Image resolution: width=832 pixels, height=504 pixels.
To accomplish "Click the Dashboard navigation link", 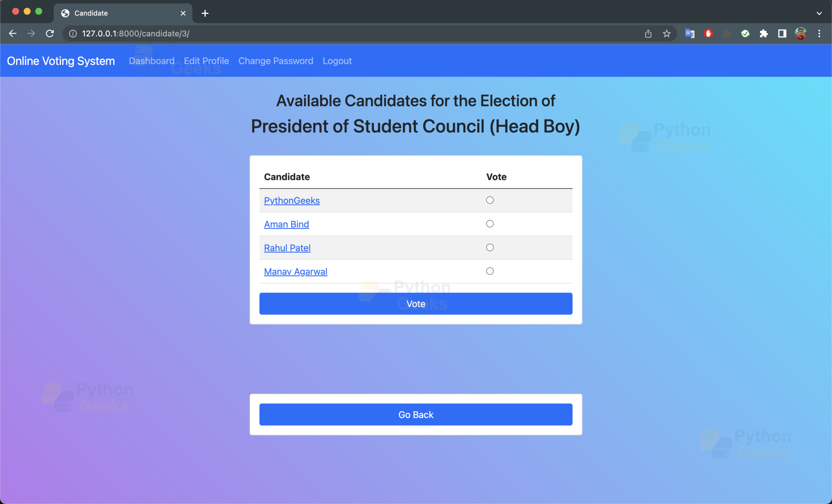I will [x=152, y=60].
